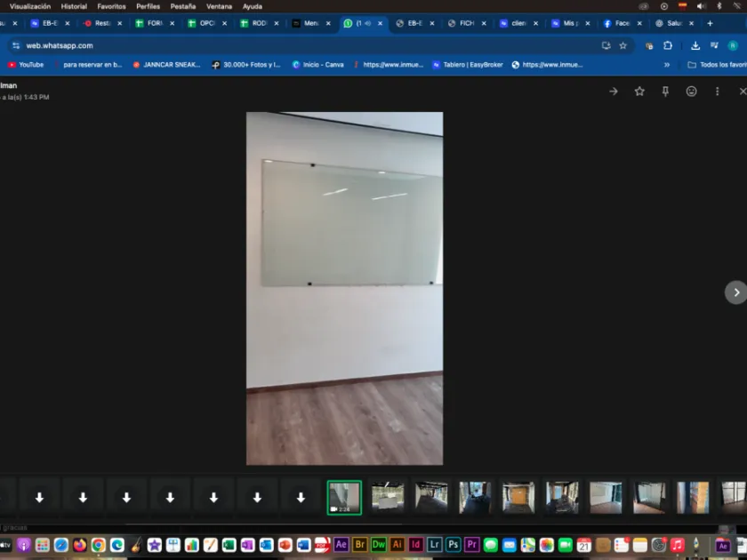Open Adobe Illustrator from the Dock
The image size is (747, 560).
coord(397,545)
